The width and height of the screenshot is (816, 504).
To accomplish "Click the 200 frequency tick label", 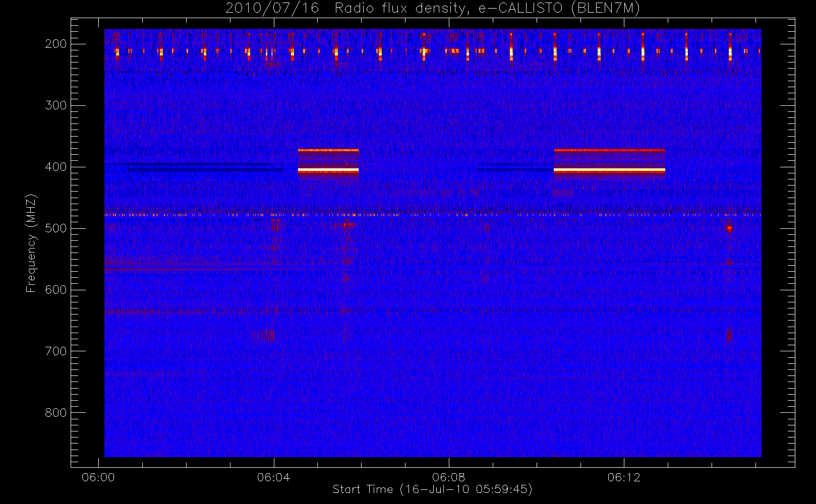I will point(56,44).
